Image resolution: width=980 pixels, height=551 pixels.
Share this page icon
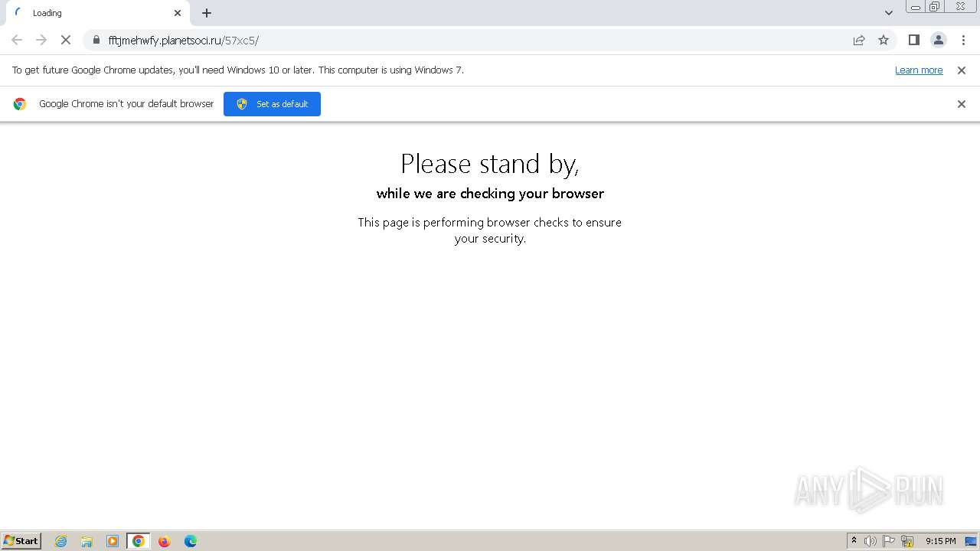(859, 40)
